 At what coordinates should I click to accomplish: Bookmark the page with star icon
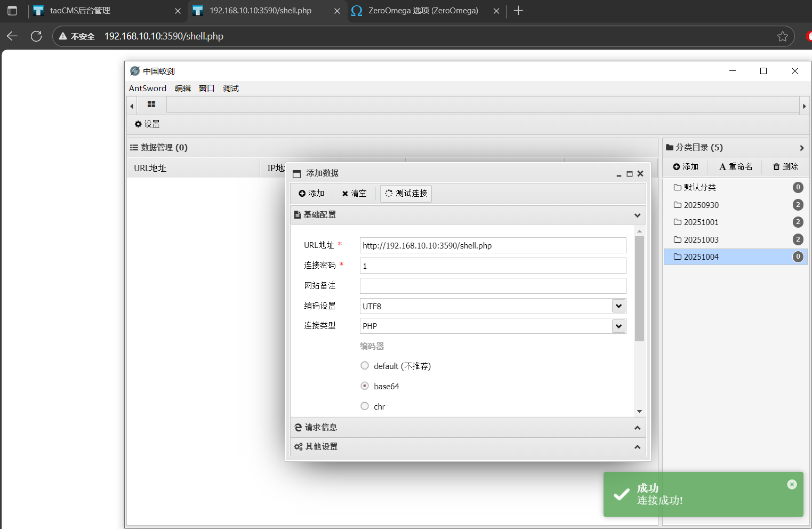click(x=782, y=36)
